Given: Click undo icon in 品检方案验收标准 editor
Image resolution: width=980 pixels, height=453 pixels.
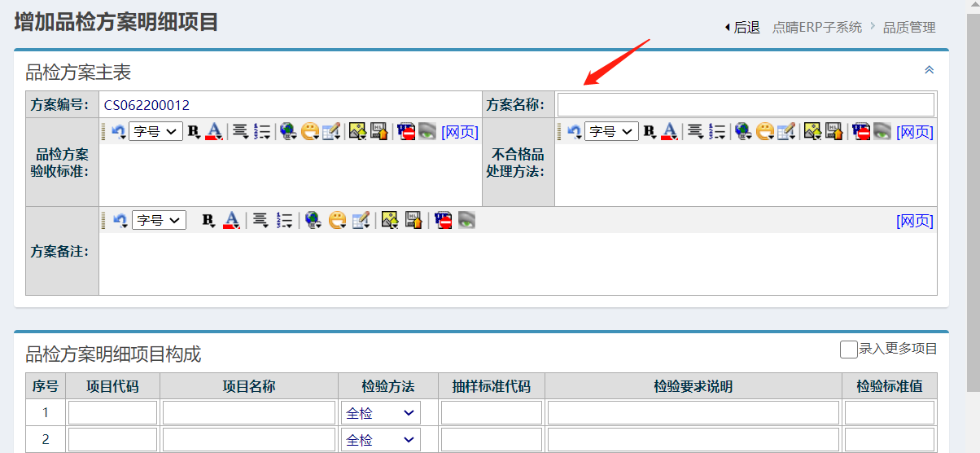Looking at the screenshot, I should [x=119, y=131].
